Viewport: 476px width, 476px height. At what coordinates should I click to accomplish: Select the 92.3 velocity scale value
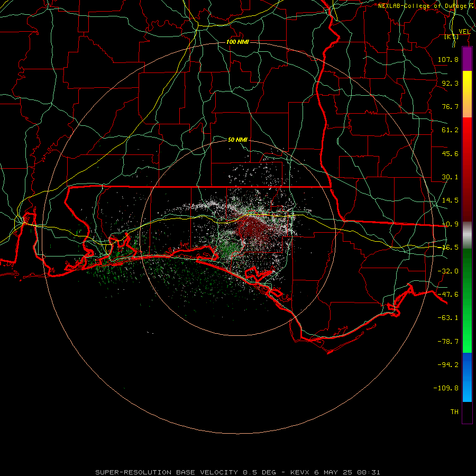[450, 83]
